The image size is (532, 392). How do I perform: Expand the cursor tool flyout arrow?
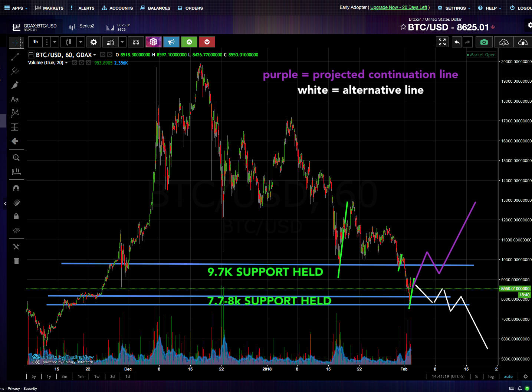[x=22, y=43]
